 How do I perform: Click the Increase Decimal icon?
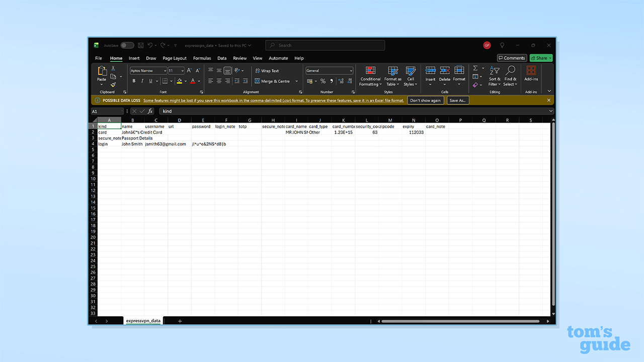(341, 81)
